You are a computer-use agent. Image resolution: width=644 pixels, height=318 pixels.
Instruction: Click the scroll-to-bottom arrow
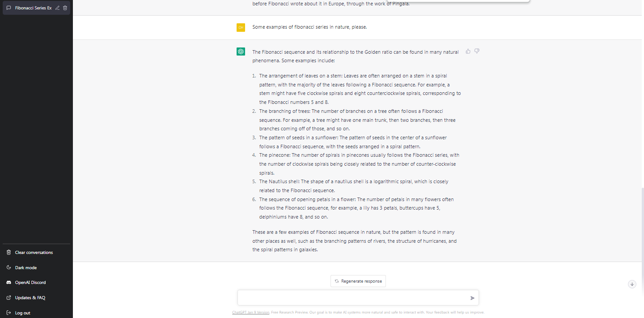[632, 284]
